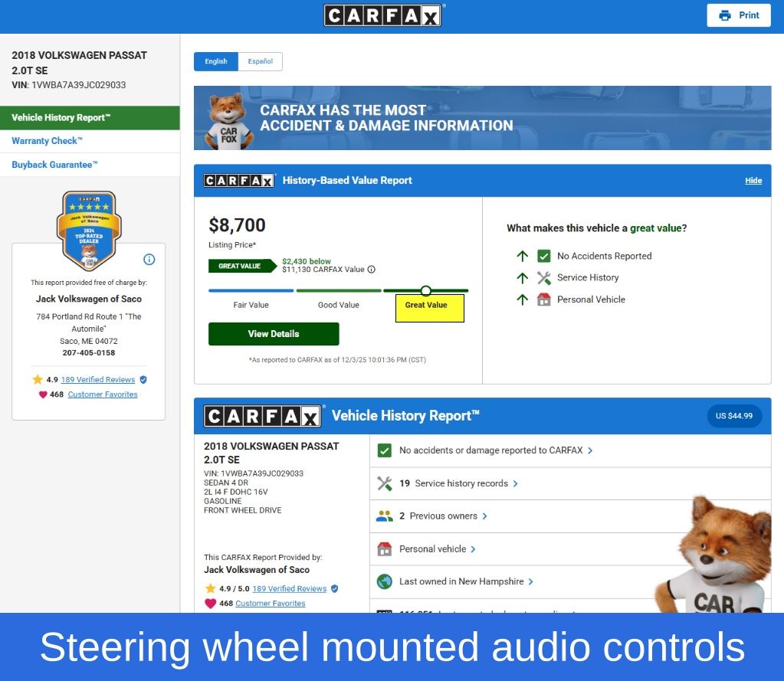Click the personal vehicle house icon
The width and height of the screenshot is (784, 681).
385,549
